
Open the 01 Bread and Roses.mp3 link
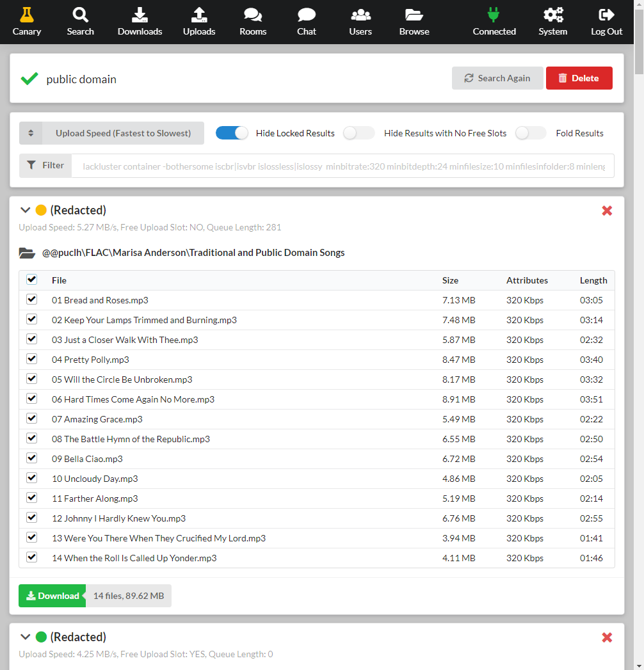[x=100, y=299]
